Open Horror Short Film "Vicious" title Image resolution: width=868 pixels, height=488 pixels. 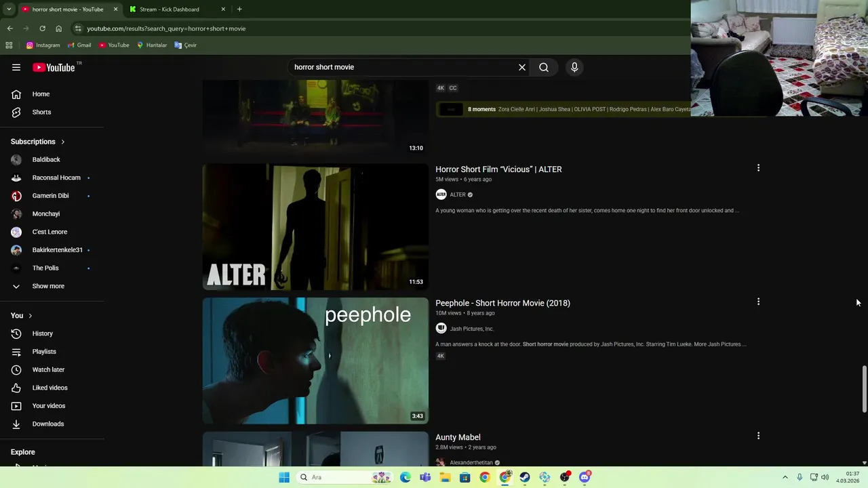click(x=498, y=169)
